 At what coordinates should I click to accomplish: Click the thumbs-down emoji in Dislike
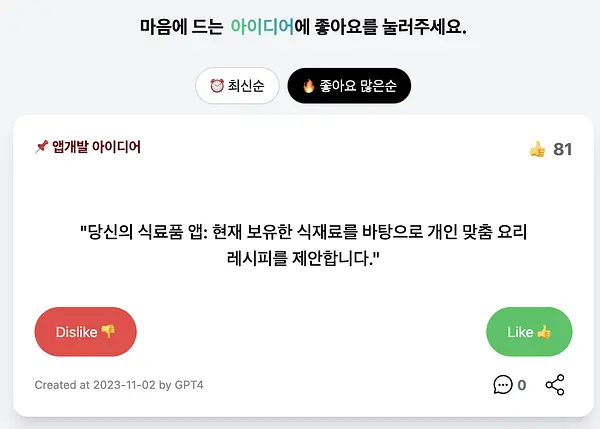pyautogui.click(x=108, y=331)
